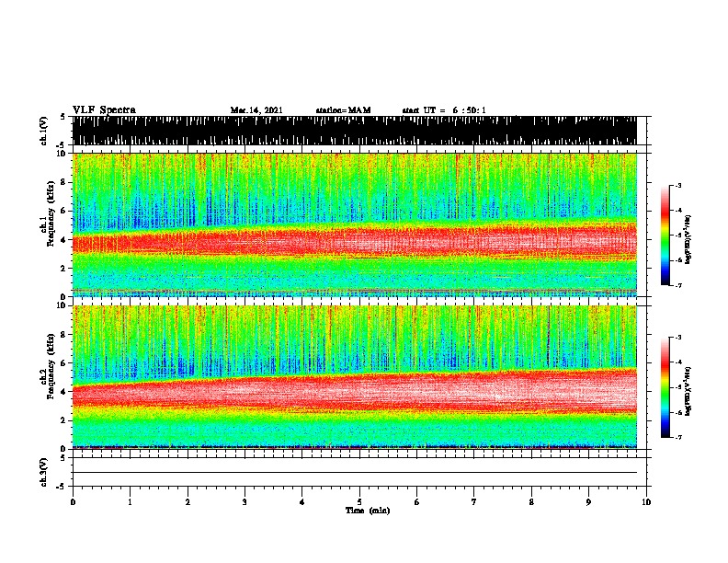Viewport: 728px width, 563px height.
Task: Select the "start UT = 6 :50: 1" text
Action: [x=444, y=110]
